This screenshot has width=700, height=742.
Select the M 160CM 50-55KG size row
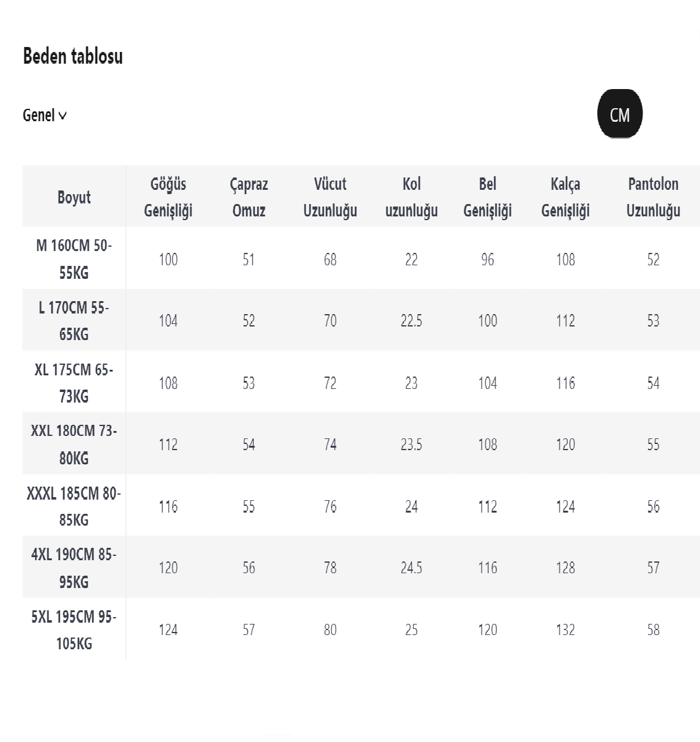[x=74, y=259]
